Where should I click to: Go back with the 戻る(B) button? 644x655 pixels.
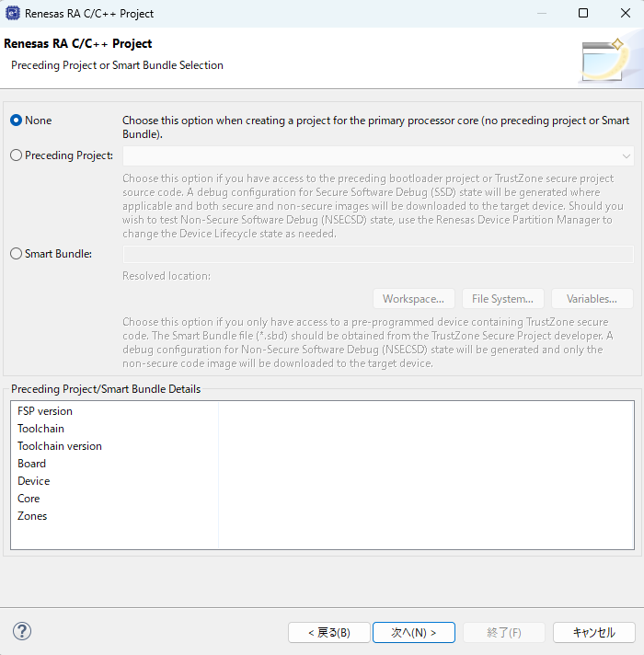[329, 632]
